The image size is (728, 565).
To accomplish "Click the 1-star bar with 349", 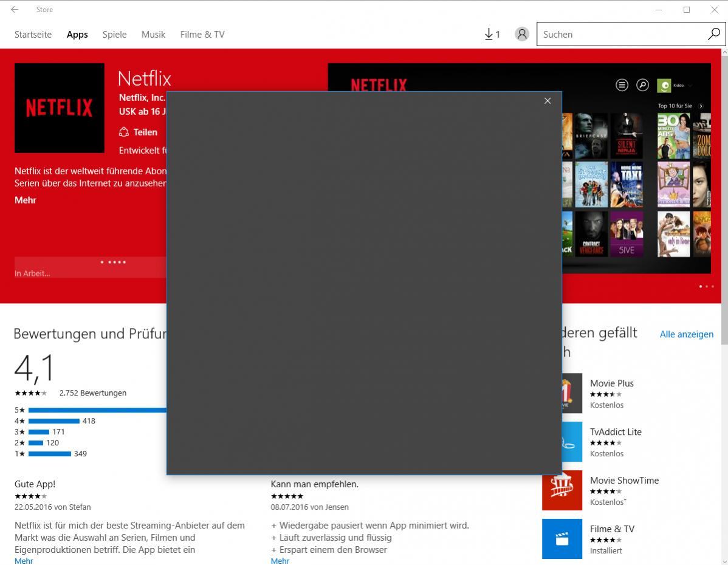I will (50, 454).
